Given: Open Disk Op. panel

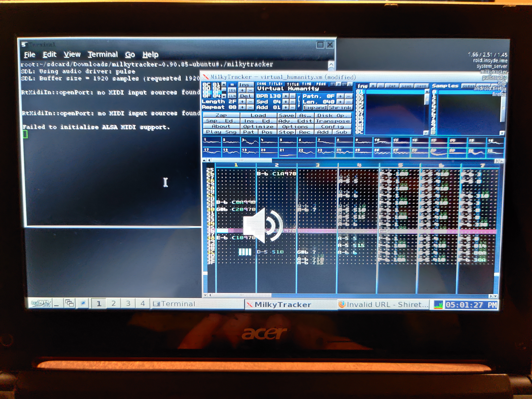Looking at the screenshot, I should (333, 115).
